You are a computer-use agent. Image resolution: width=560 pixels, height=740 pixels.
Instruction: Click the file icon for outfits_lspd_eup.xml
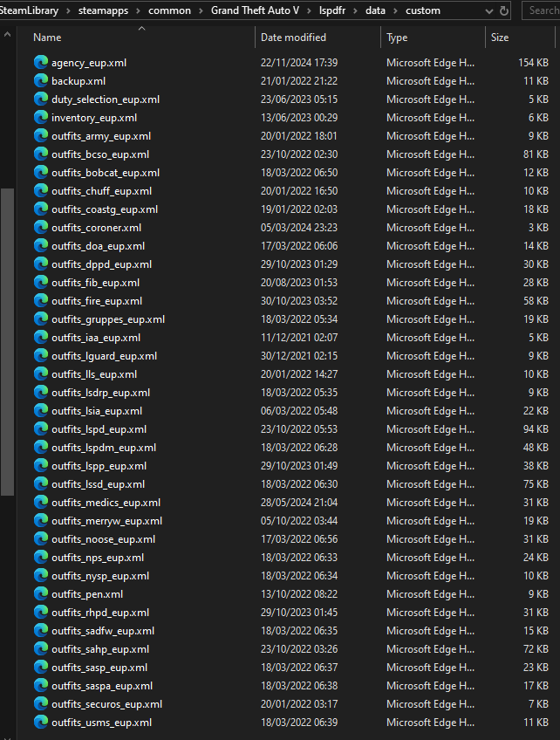click(x=40, y=429)
